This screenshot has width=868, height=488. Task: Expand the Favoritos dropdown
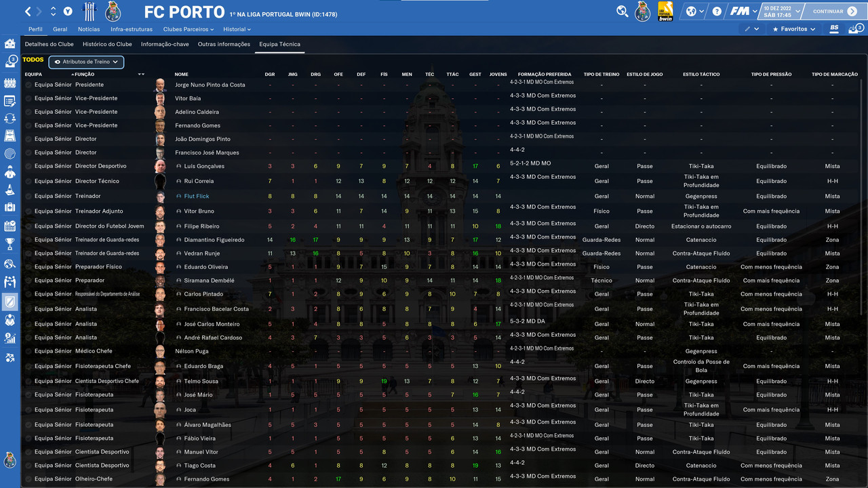(x=794, y=29)
